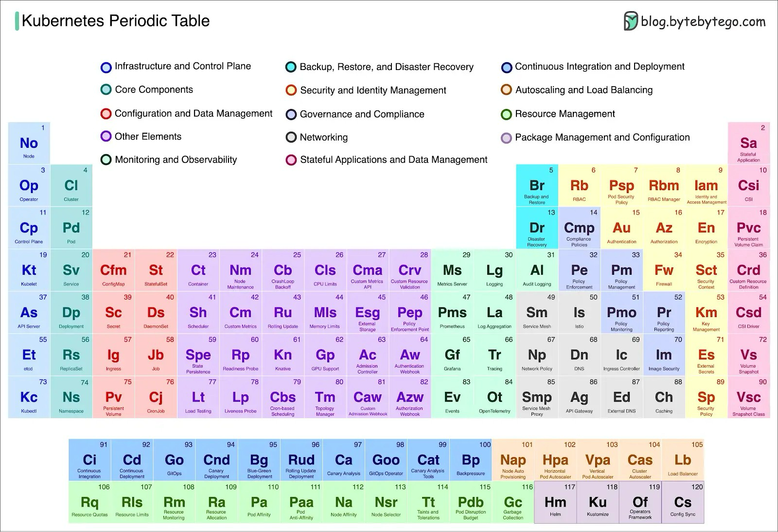778x532 pixels.
Task: Click the Networking legend color circle
Action: click(x=291, y=138)
